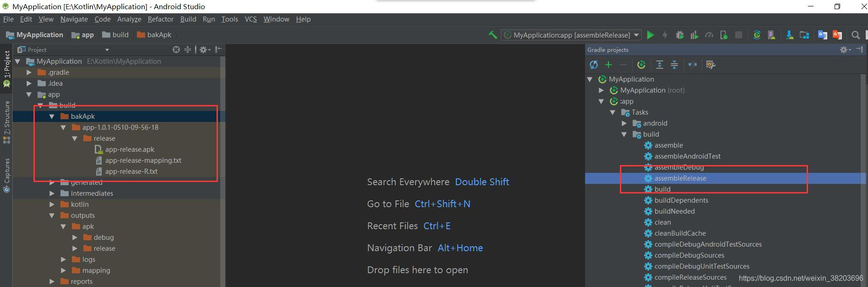Collapse the Tasks node in Gradle
Viewport: 868px width, 287px height.
tap(613, 112)
